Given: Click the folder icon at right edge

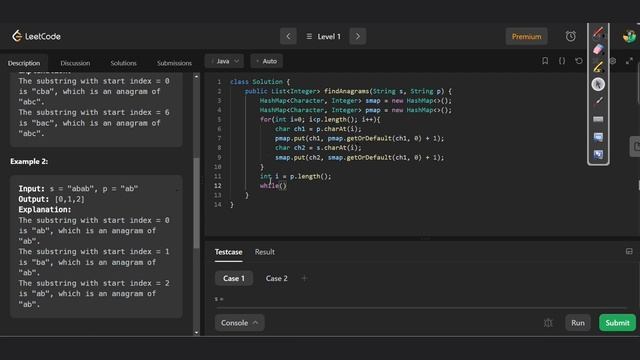Looking at the screenshot, I should [x=636, y=147].
